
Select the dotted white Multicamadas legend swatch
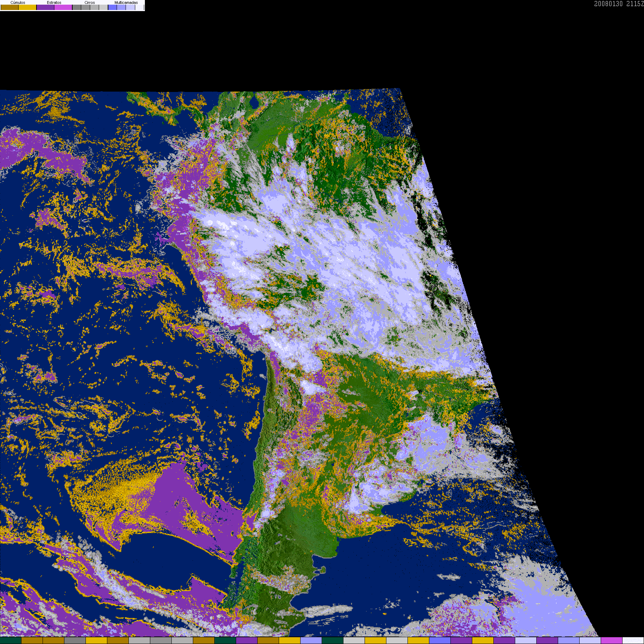pos(139,7)
